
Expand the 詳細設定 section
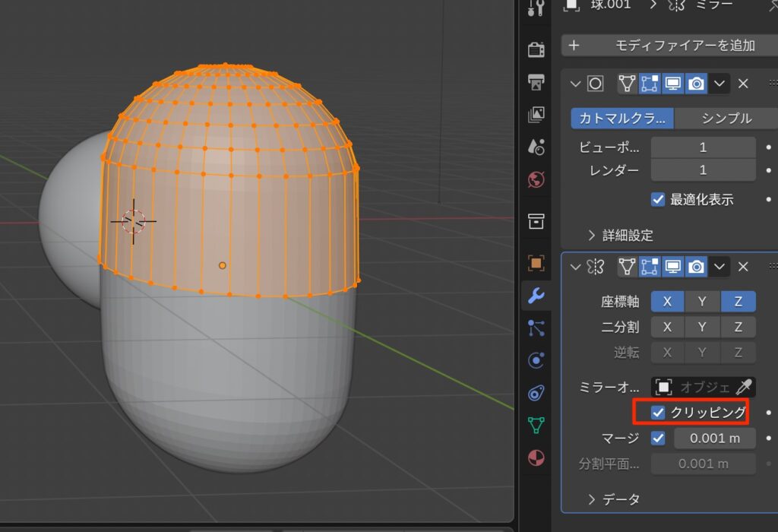pyautogui.click(x=621, y=235)
